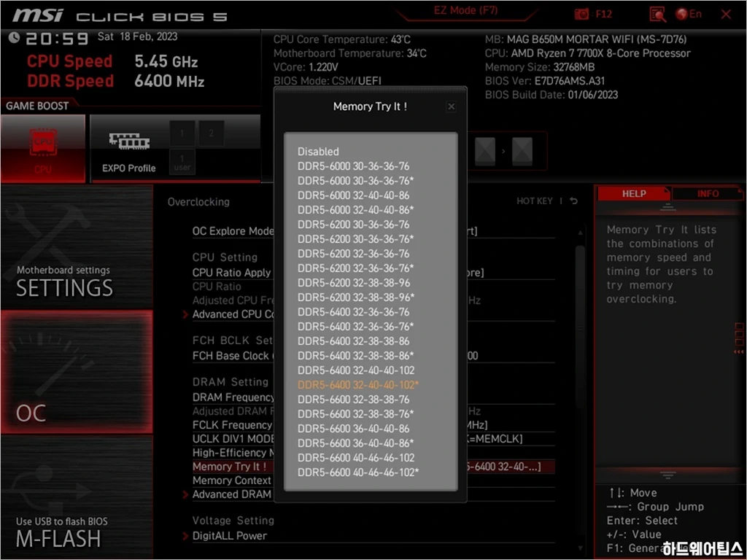Enable EXPO user profile 1

tap(182, 162)
